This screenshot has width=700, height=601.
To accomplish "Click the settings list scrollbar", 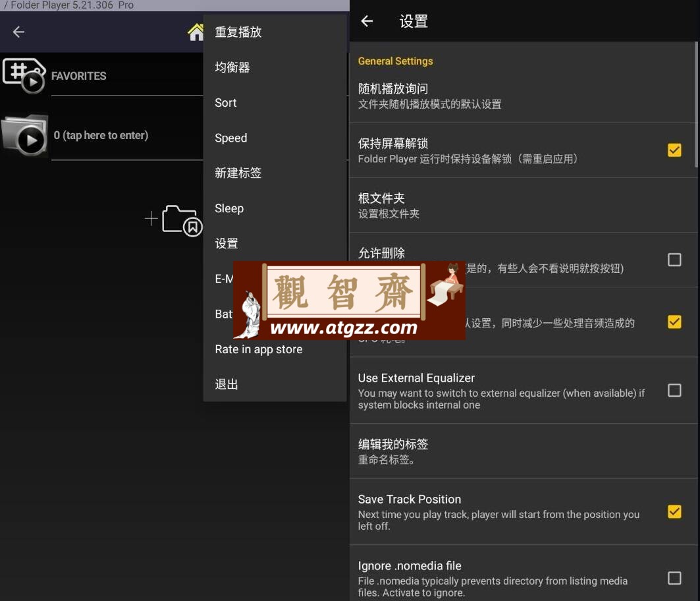I will 697,105.
